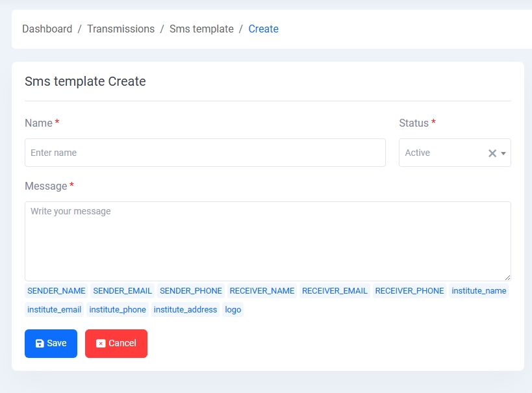Viewport: 532px width, 393px height.
Task: Insert the institute_address placeholder
Action: [185, 309]
